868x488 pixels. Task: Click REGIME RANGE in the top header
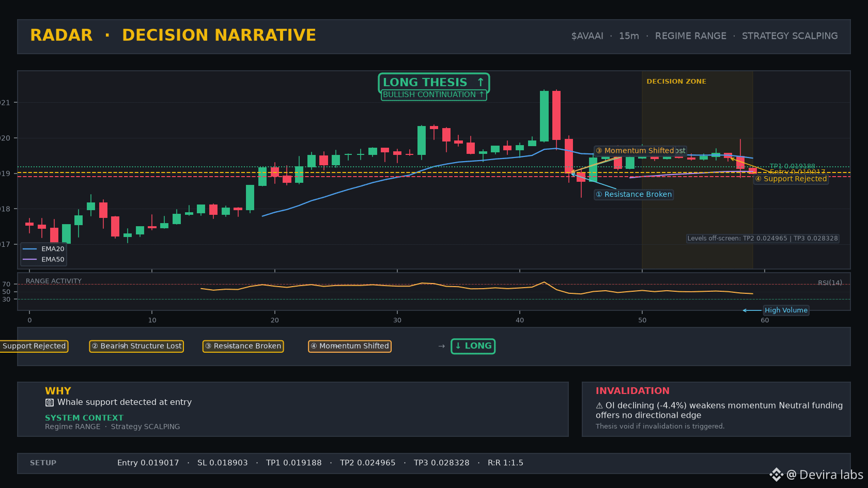[x=691, y=36]
